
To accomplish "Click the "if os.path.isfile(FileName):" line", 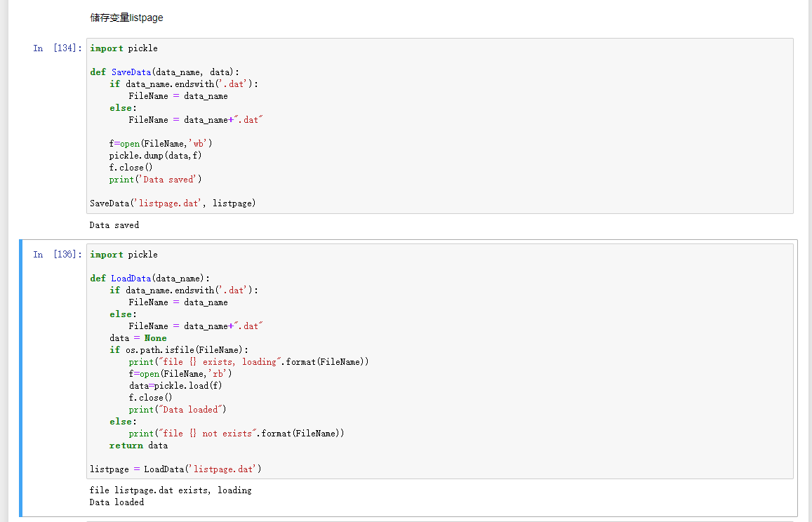I will point(179,350).
